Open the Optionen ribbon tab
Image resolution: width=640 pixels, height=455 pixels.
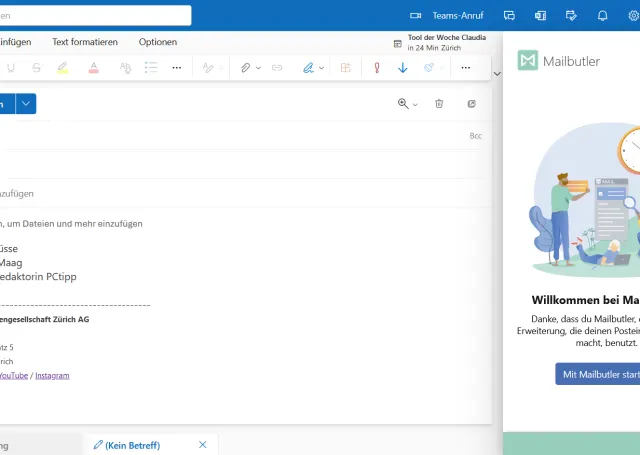158,42
